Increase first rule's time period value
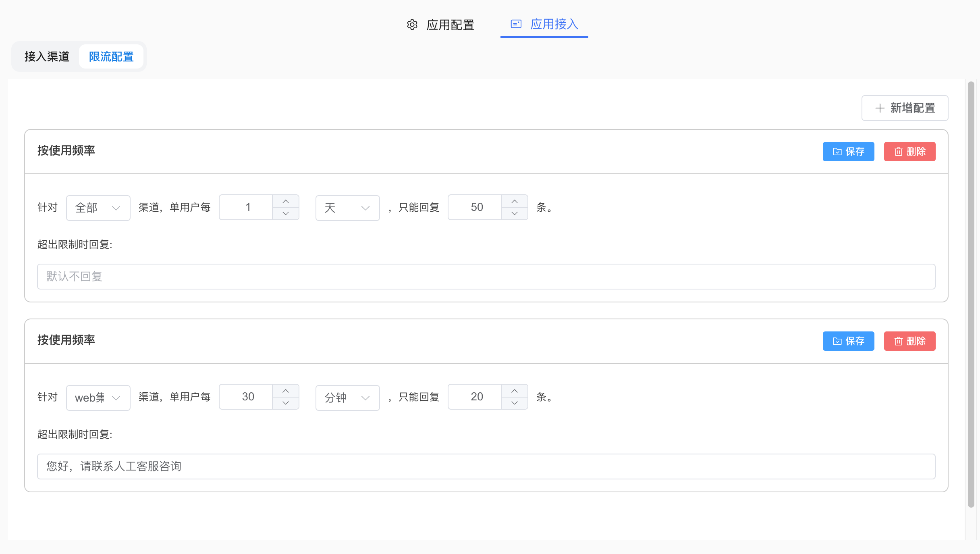 [286, 201]
